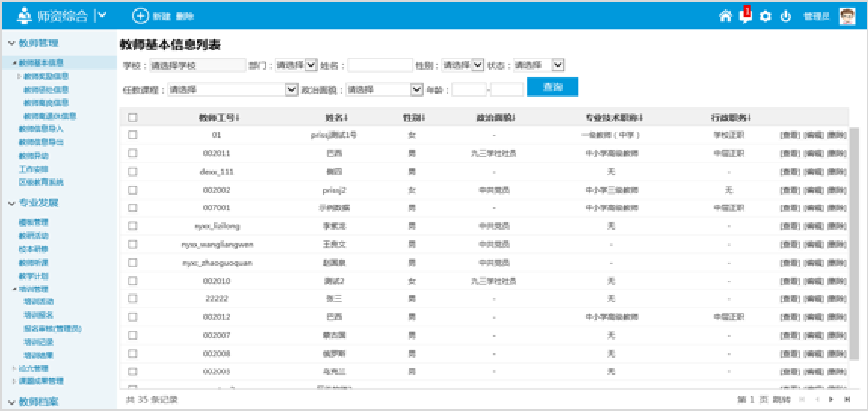Select the checkbox for row 002011
The width and height of the screenshot is (868, 411).
coord(132,153)
